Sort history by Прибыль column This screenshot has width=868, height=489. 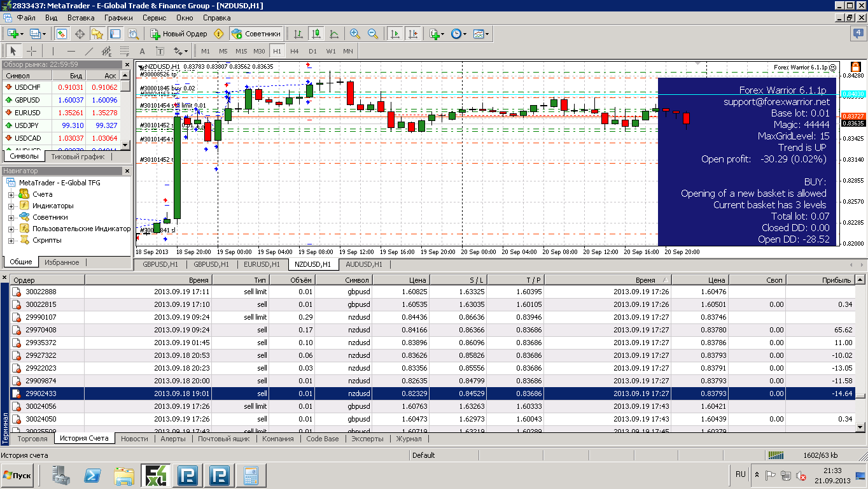point(819,280)
